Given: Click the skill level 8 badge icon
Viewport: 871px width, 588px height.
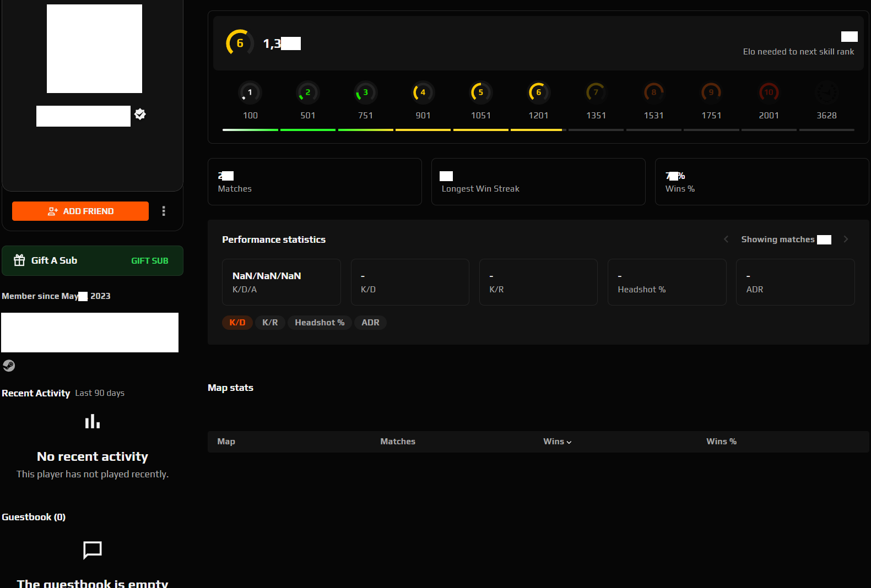Looking at the screenshot, I should (653, 92).
